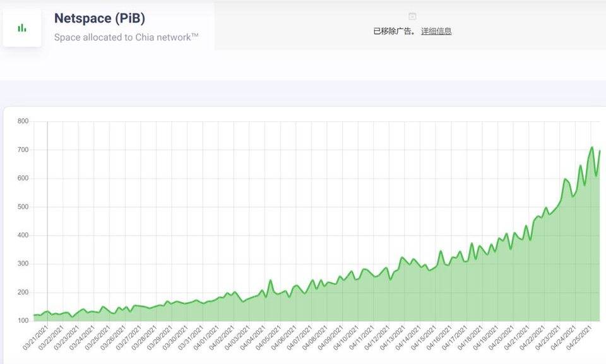
Task: Click the 100 y-axis label
Action: coord(23,321)
